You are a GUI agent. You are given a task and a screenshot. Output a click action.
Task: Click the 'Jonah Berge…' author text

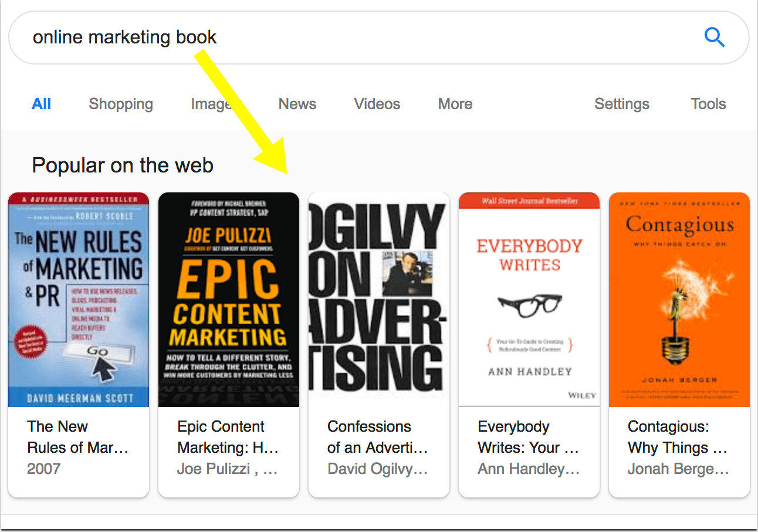[679, 469]
